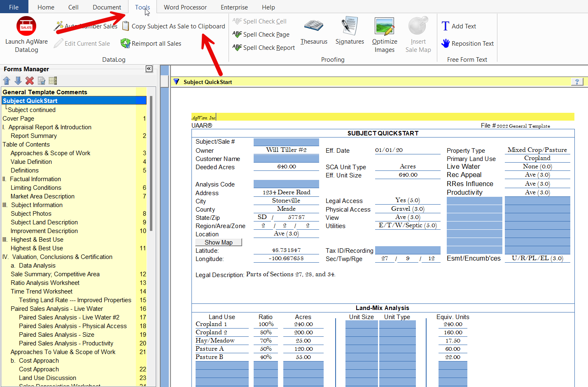Open the Enterprise tab
Image resolution: width=588 pixels, height=387 pixels.
[x=234, y=7]
